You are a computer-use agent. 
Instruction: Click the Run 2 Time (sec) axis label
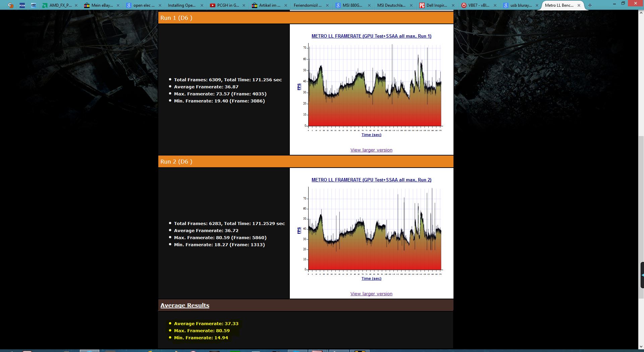371,278
